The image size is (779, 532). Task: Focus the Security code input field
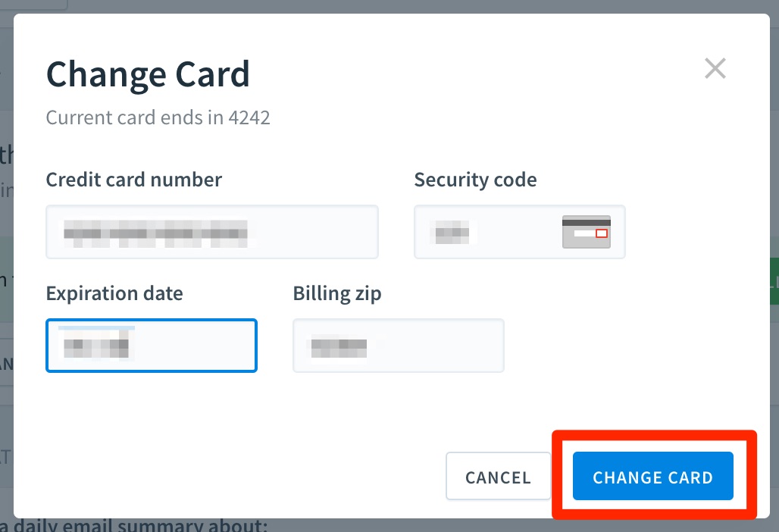[520, 232]
